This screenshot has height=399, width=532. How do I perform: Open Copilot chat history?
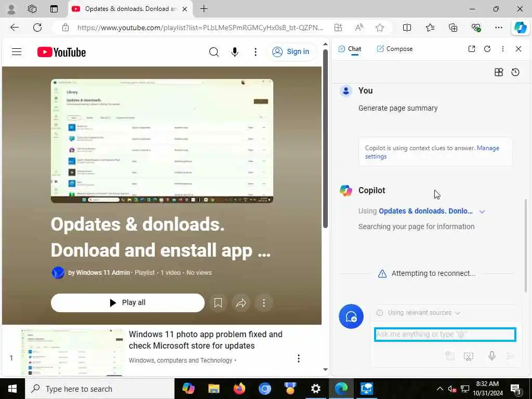(515, 72)
